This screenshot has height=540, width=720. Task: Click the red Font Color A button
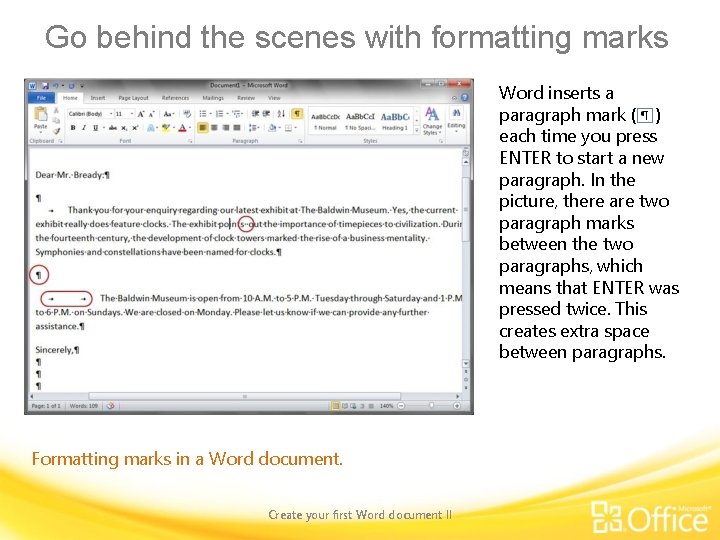click(x=182, y=128)
